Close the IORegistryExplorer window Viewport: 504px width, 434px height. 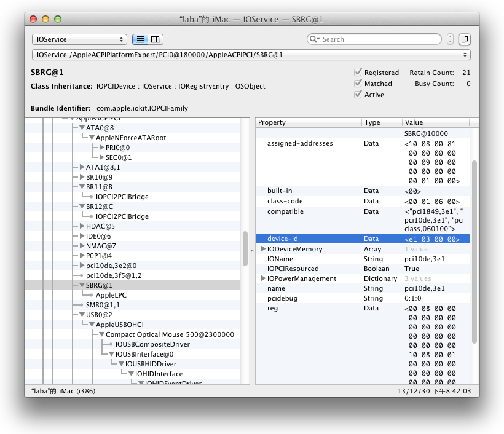[33, 19]
